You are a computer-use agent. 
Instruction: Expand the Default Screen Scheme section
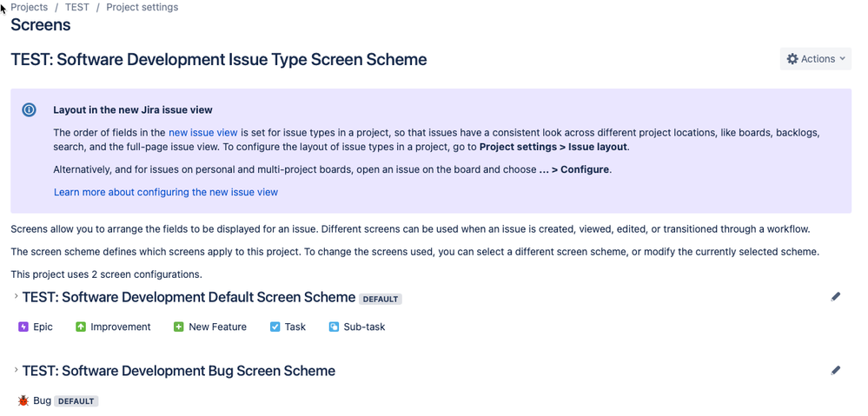[x=16, y=296]
